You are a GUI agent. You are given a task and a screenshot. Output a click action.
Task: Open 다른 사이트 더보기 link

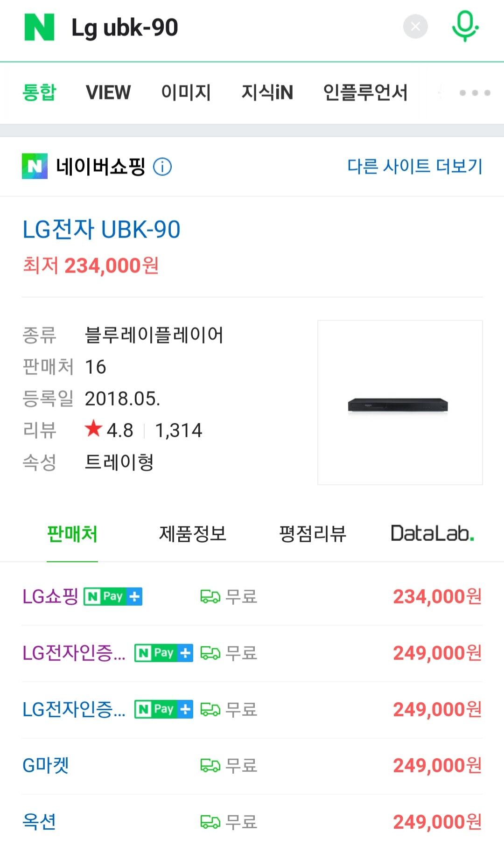pos(415,166)
